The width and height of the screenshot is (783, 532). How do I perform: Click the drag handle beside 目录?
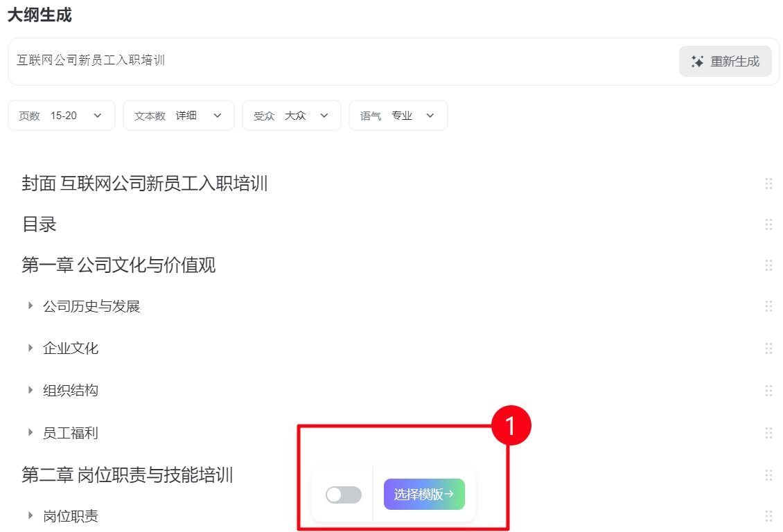(768, 224)
